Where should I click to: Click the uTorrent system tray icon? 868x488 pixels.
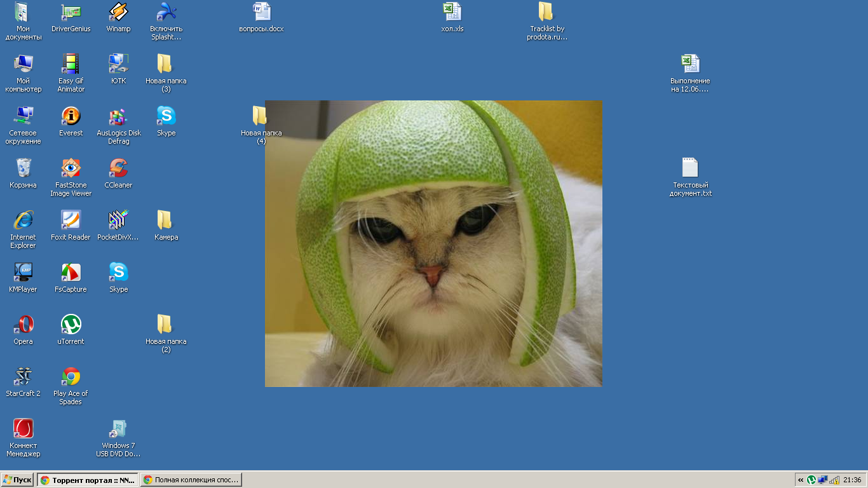811,480
